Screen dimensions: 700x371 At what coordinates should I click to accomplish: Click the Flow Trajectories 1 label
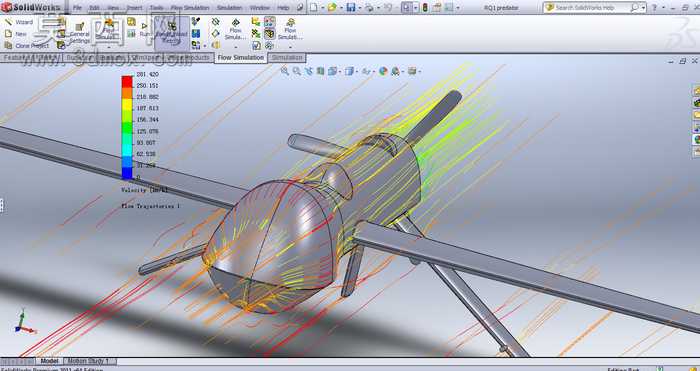(150, 206)
